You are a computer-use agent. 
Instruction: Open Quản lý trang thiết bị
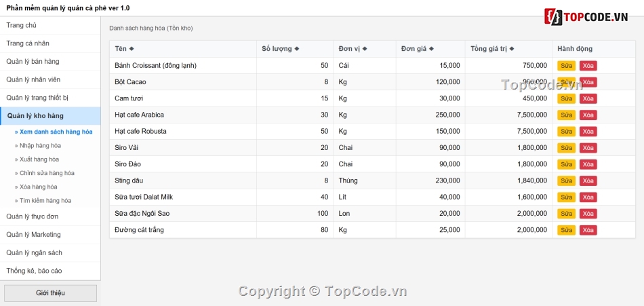coord(50,98)
